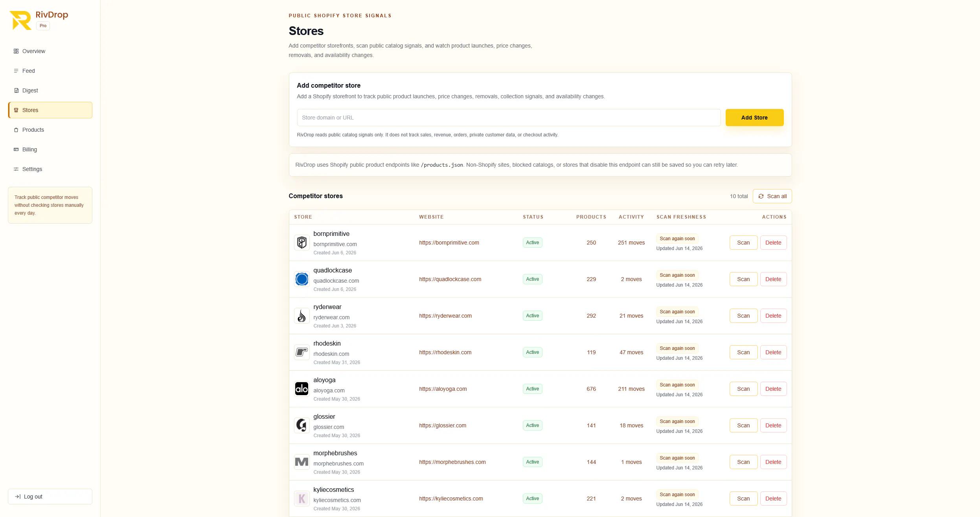
Task: Click the refresh icon on Scan all
Action: click(761, 196)
